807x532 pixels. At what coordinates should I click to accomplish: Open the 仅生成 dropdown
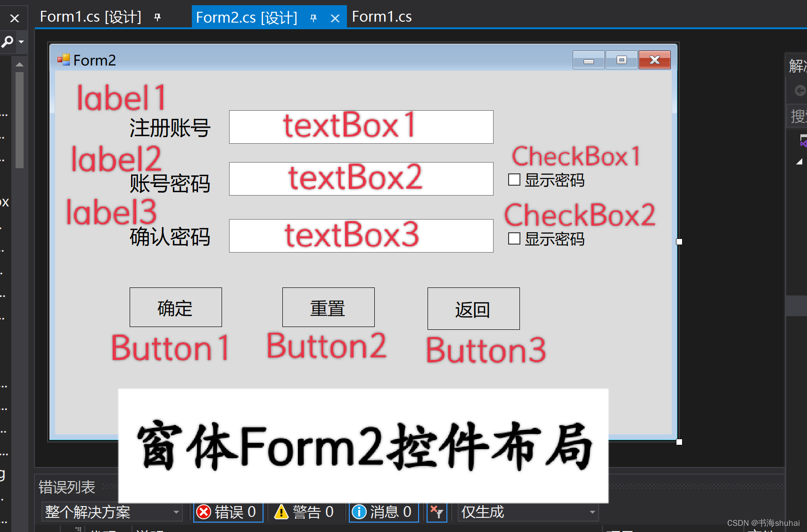tap(528, 512)
